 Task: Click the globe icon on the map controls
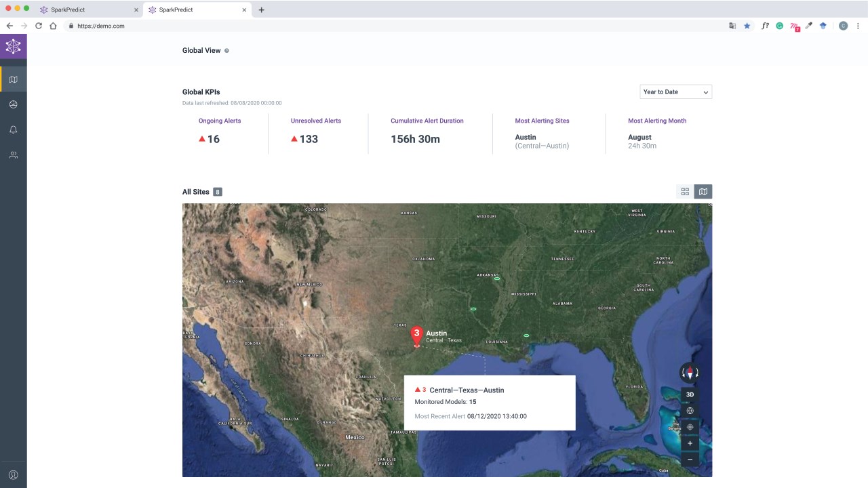click(x=690, y=411)
